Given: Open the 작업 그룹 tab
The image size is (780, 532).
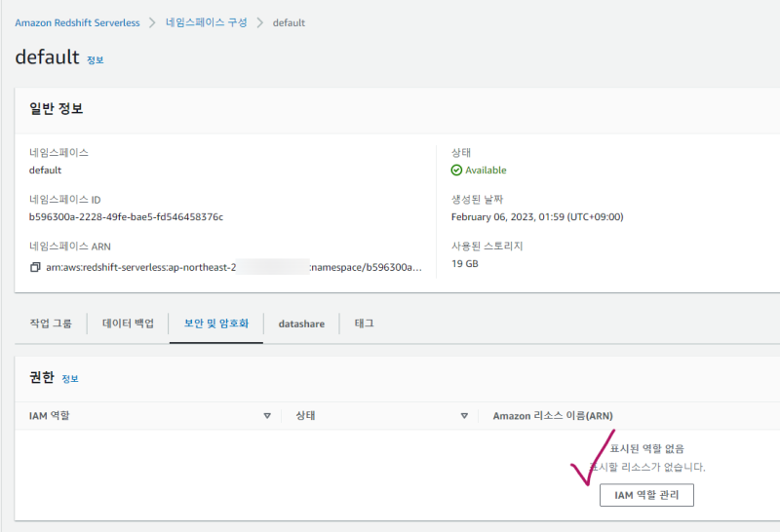Looking at the screenshot, I should [x=51, y=323].
